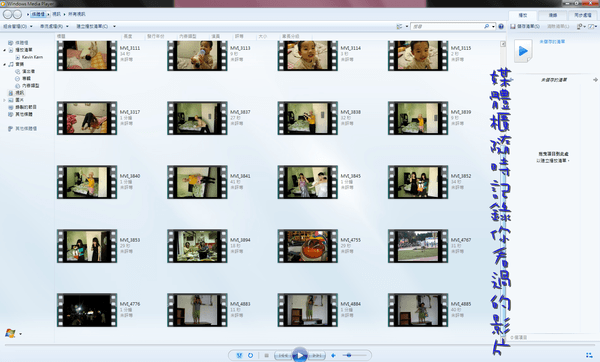Switch to the Play tab
This screenshot has height=362, width=600.
tap(523, 15)
